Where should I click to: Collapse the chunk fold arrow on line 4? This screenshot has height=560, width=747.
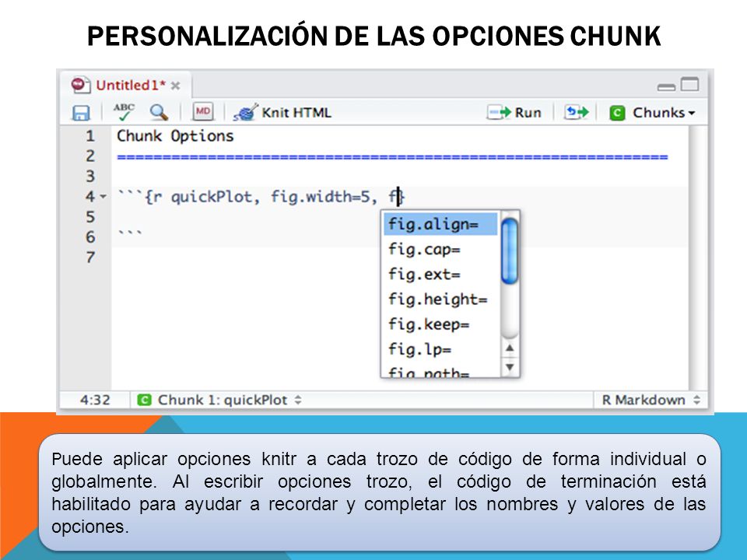pyautogui.click(x=103, y=197)
